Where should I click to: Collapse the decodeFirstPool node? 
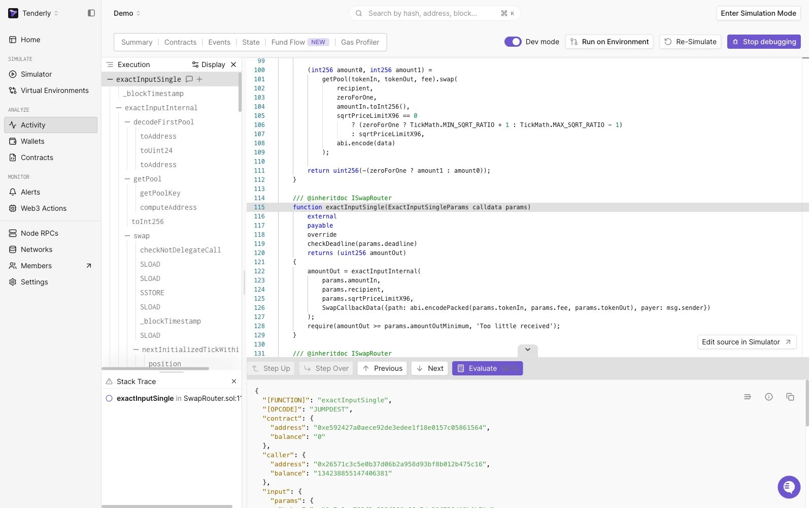point(127,122)
